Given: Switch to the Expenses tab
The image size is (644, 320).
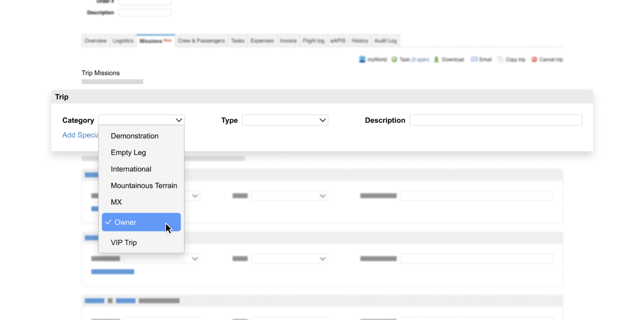Looking at the screenshot, I should 262,41.
